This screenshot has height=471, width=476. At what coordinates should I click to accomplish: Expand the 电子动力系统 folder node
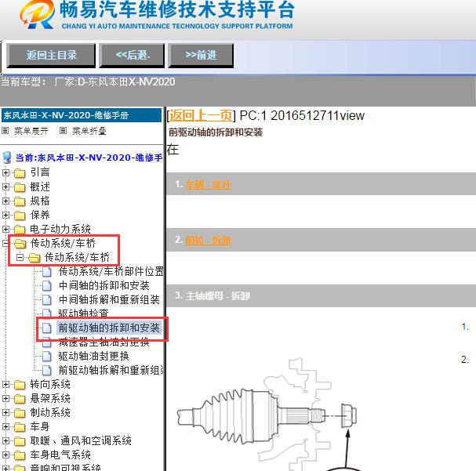(x=5, y=229)
